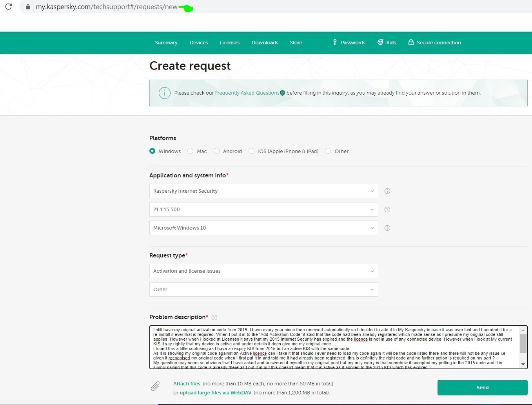Open the Secure connection lock icon
Screen dimensions: 532x405
click(411, 42)
